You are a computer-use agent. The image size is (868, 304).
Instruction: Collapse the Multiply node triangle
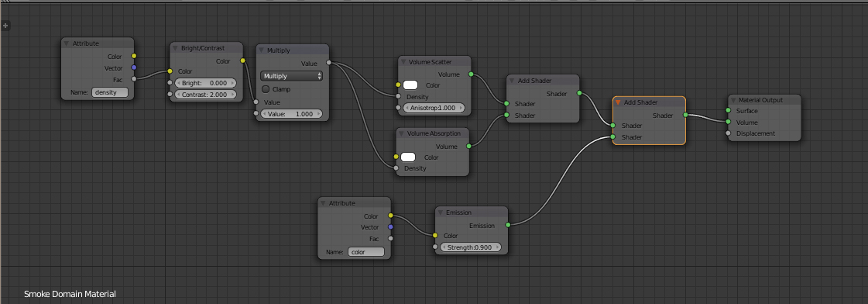[x=261, y=50]
